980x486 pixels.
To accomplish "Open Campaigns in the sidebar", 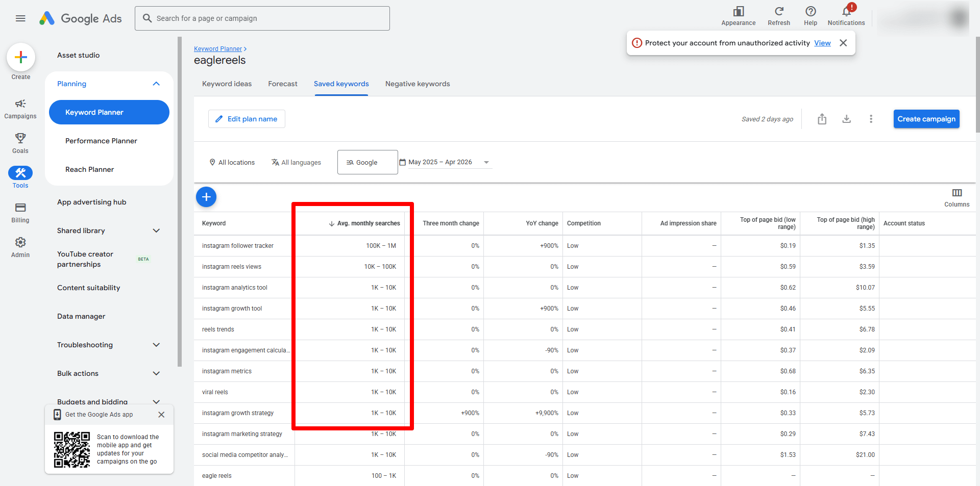I will click(20, 109).
